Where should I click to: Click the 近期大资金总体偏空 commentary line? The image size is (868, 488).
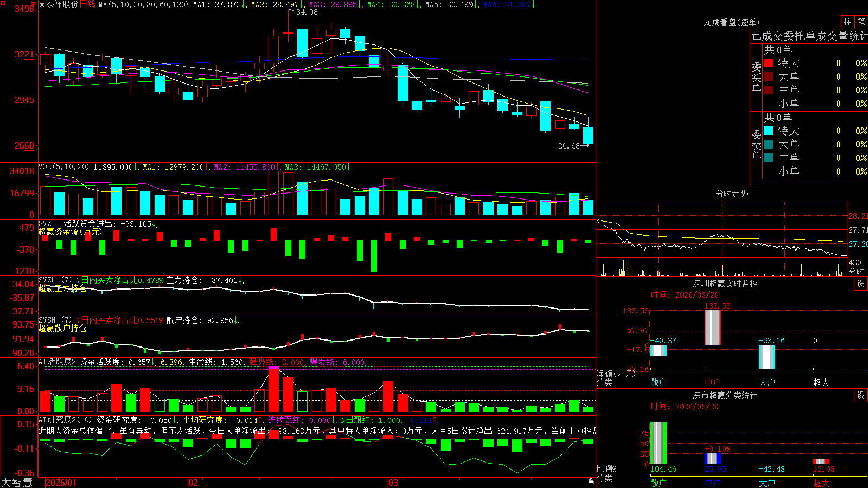tap(317, 431)
